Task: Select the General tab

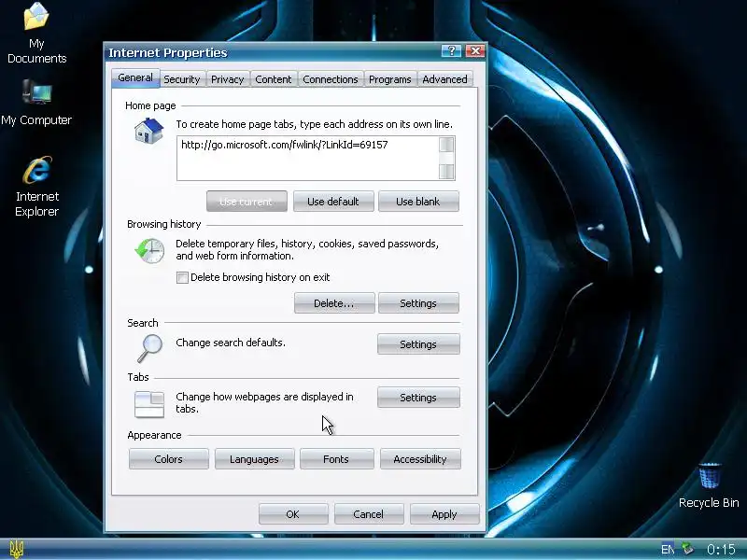Action: pyautogui.click(x=135, y=78)
